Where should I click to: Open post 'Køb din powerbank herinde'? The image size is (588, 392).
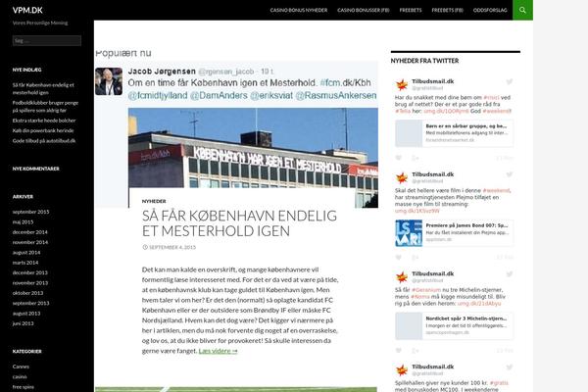(43, 130)
